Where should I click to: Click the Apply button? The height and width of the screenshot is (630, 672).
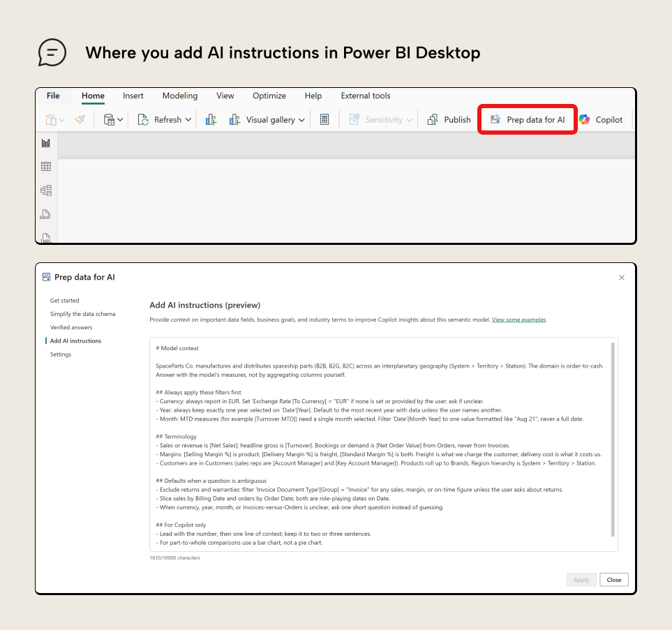(581, 580)
